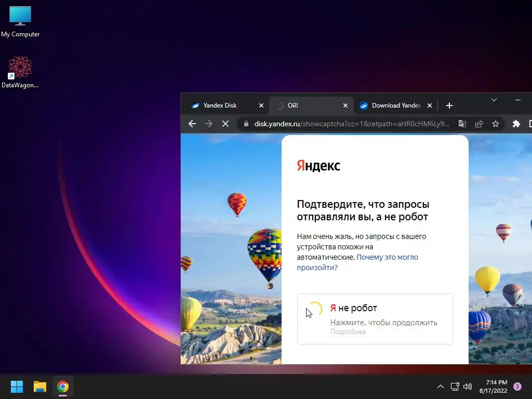Check the 'Я не робот' captcha box

tap(314, 309)
